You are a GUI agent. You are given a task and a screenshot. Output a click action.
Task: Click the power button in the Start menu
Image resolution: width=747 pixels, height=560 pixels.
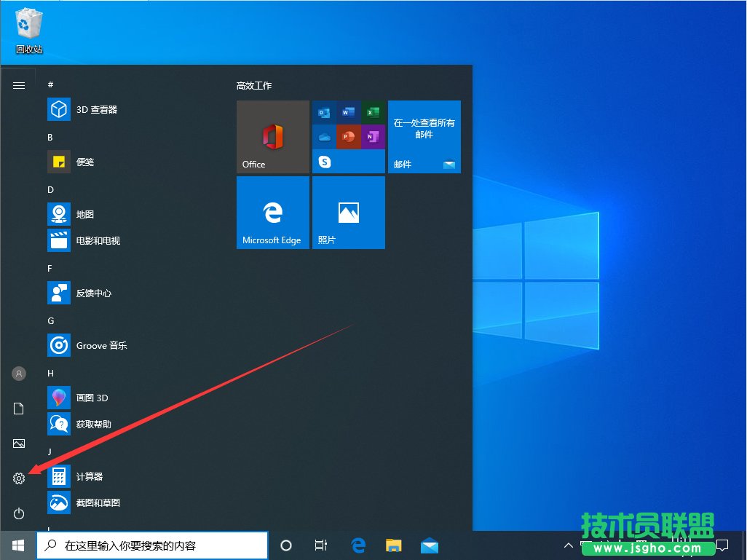click(x=18, y=513)
